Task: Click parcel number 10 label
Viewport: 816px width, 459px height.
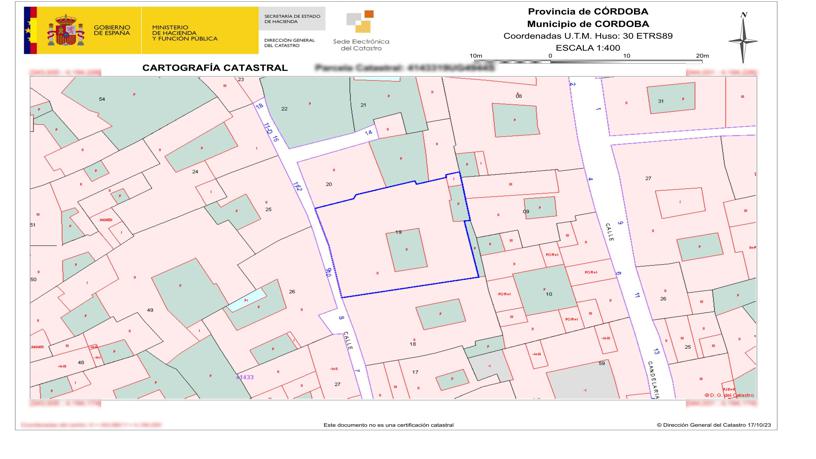Action: click(x=549, y=294)
